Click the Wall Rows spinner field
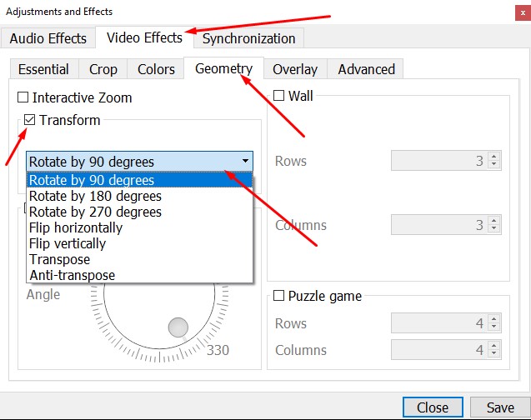 coord(439,161)
